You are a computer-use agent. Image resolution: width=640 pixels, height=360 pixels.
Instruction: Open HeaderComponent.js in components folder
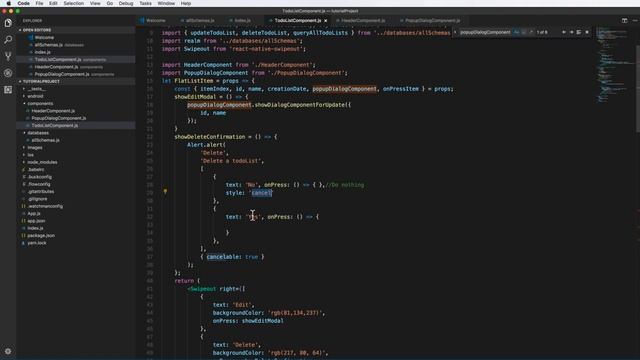coord(53,111)
